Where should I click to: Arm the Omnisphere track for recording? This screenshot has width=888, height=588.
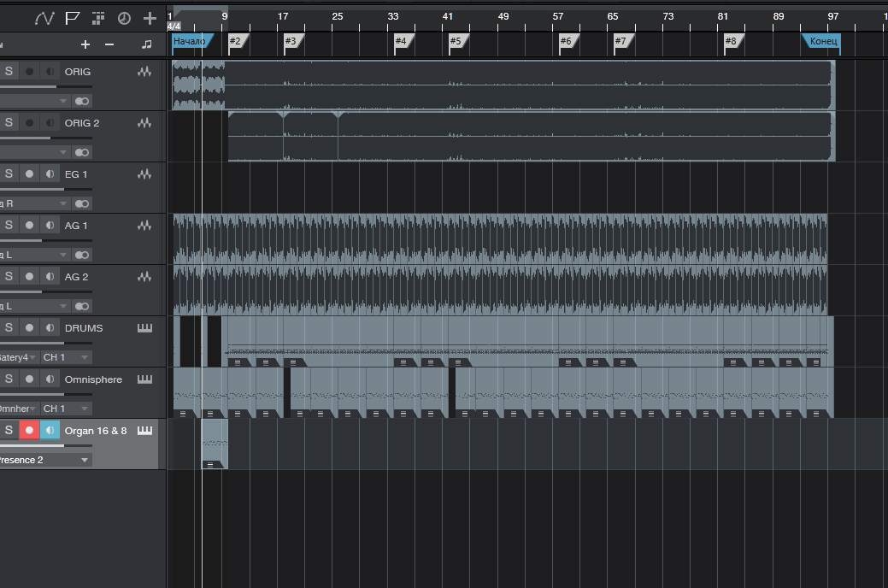coord(29,379)
